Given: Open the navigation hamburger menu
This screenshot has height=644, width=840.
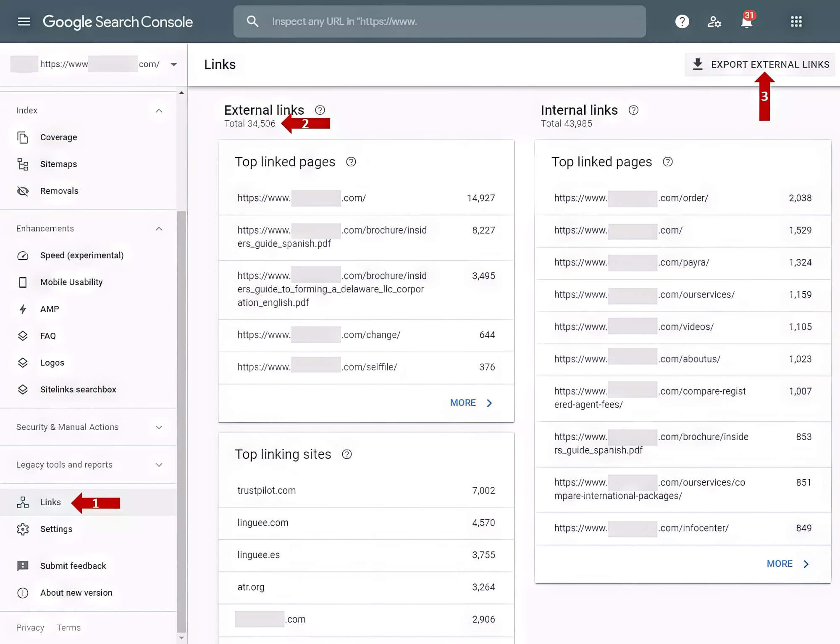Looking at the screenshot, I should pyautogui.click(x=24, y=21).
